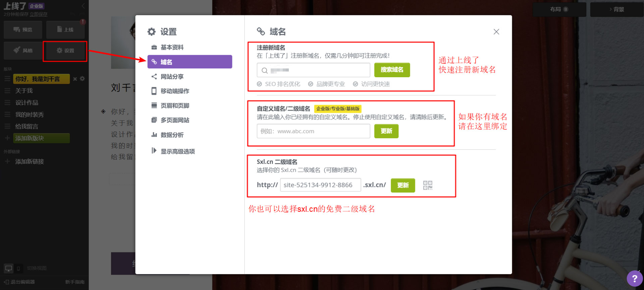Open the 设置 settings button in sidebar

(x=65, y=50)
